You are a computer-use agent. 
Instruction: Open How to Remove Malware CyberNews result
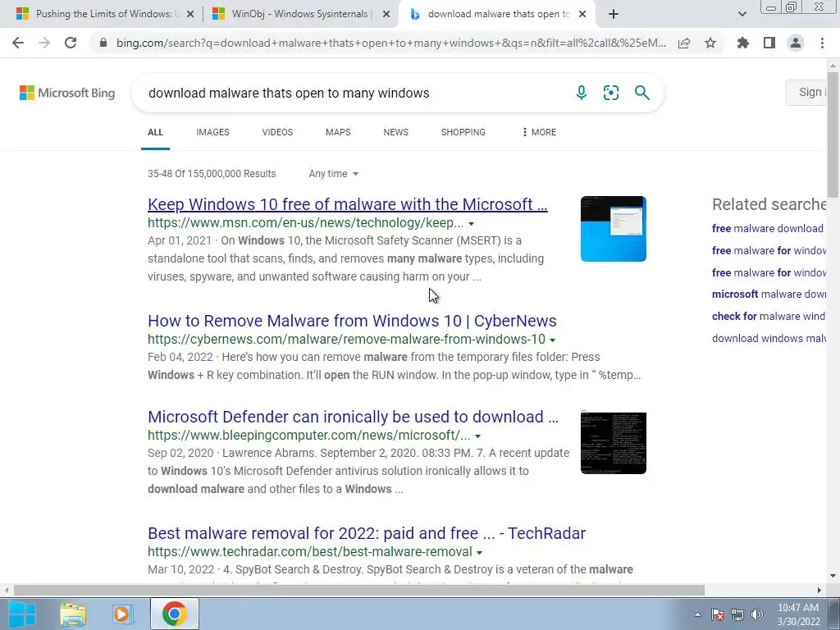[x=352, y=321]
